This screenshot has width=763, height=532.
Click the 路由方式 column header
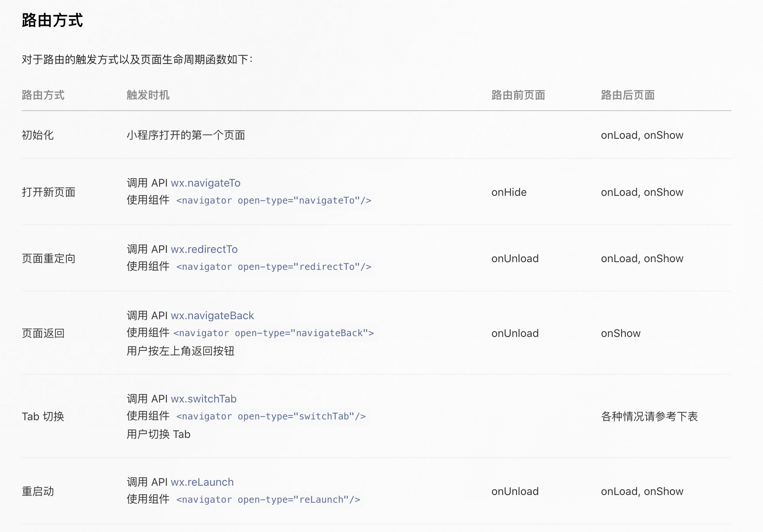[43, 95]
